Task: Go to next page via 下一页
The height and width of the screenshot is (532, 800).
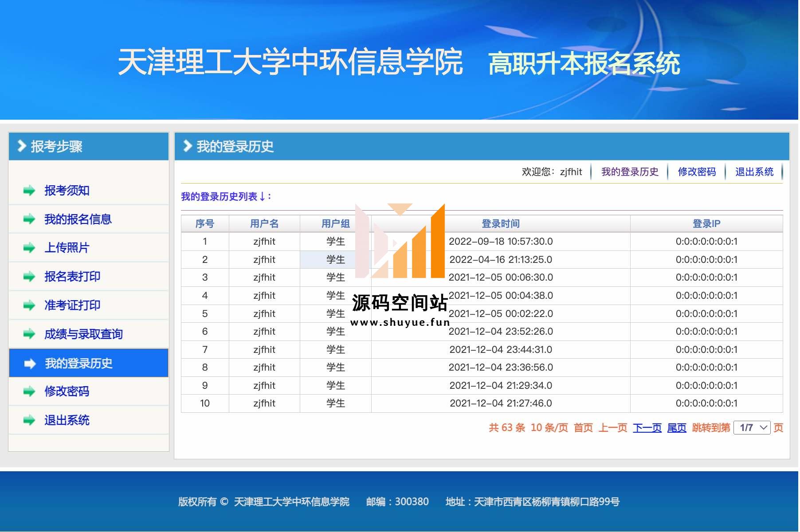Action: click(647, 428)
